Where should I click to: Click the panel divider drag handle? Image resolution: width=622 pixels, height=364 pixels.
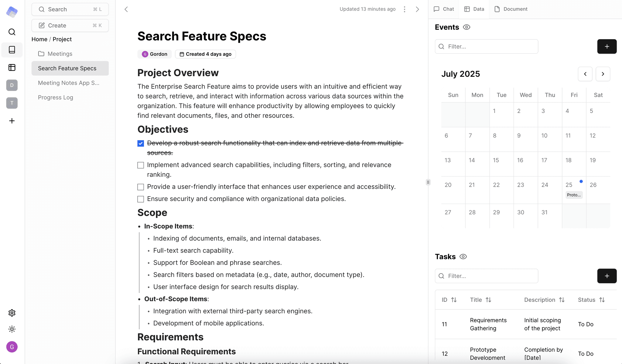(x=428, y=182)
